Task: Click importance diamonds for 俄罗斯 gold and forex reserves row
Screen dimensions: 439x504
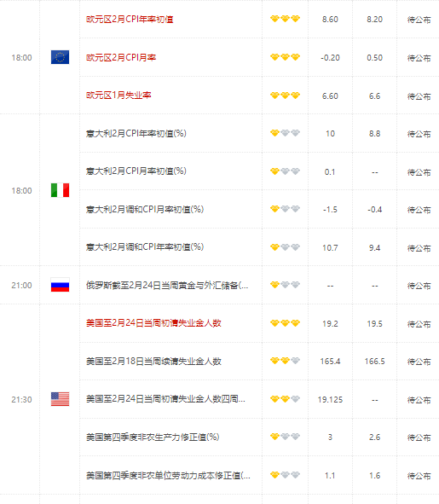Action: (x=285, y=285)
